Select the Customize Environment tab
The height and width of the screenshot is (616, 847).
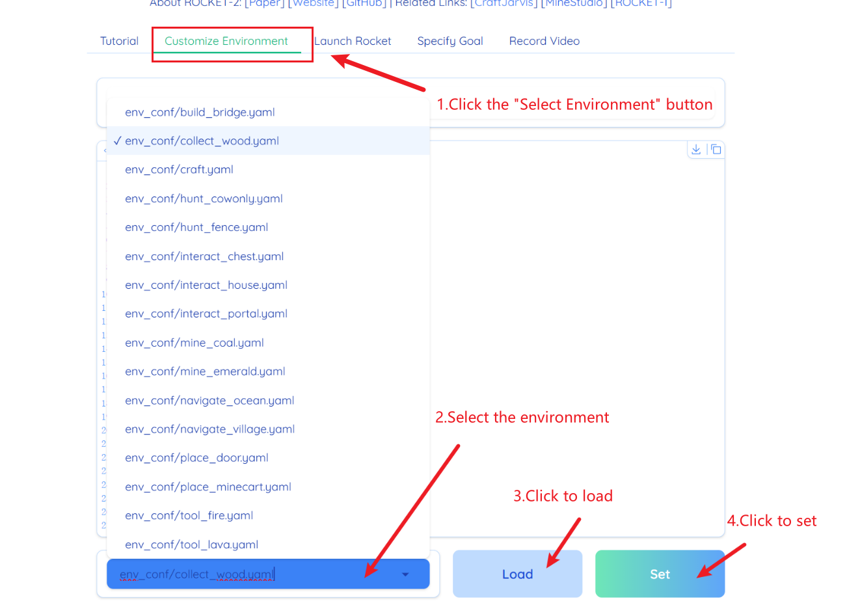coord(226,41)
